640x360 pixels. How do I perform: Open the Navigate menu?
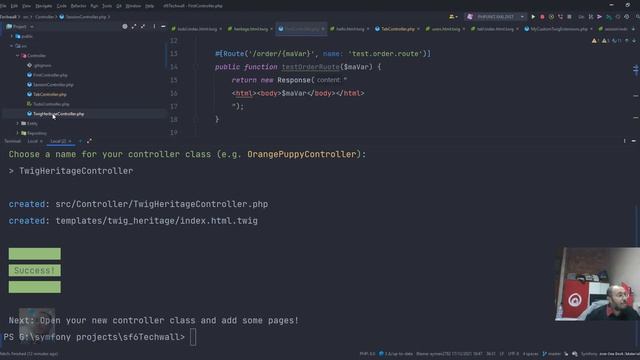44,6
